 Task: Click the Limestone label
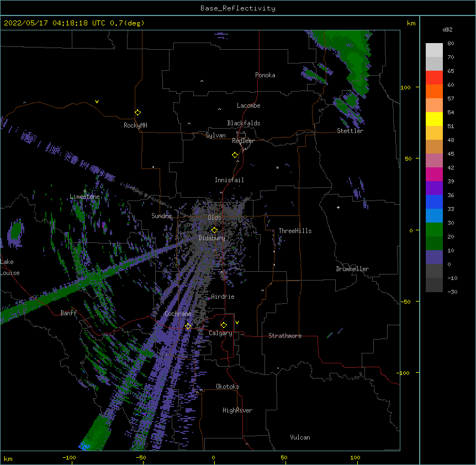tap(84, 197)
